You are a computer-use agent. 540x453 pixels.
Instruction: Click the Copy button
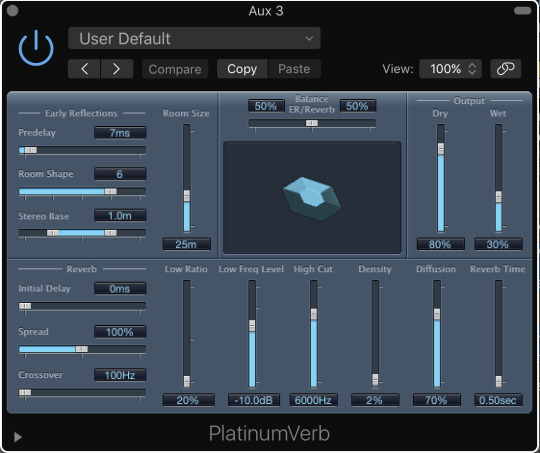click(242, 69)
